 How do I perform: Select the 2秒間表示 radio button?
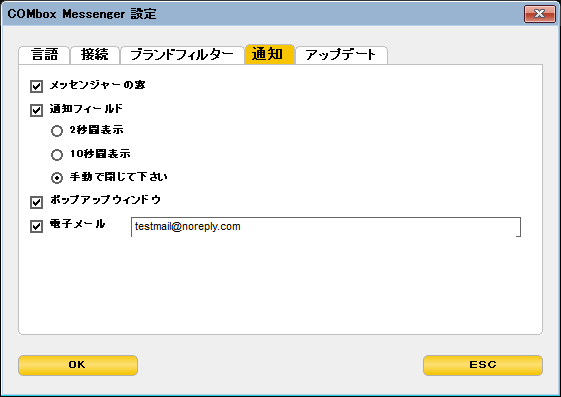[x=57, y=131]
